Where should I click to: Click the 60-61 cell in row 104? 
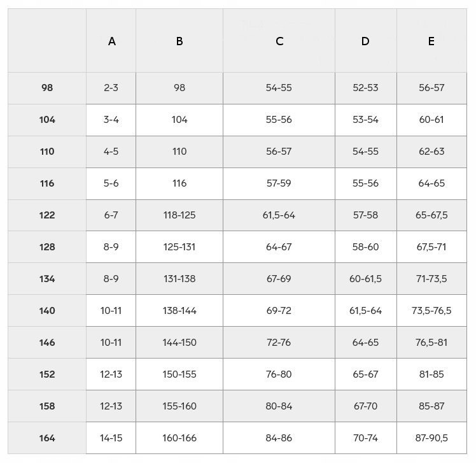click(431, 120)
